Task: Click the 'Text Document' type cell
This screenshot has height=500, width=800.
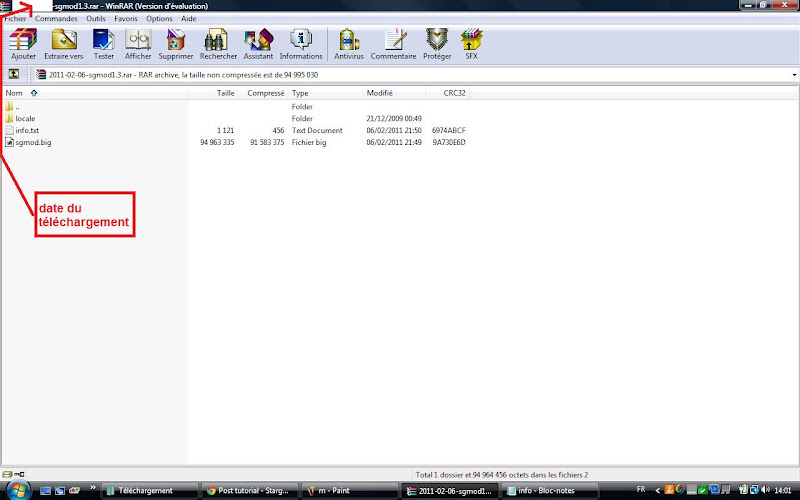Action: click(317, 131)
